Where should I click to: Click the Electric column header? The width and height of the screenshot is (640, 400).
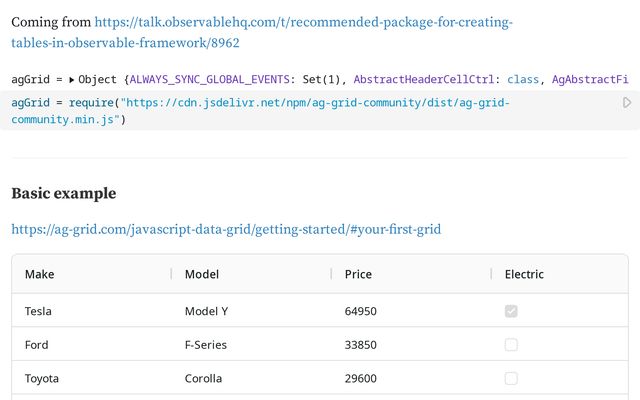pos(524,274)
